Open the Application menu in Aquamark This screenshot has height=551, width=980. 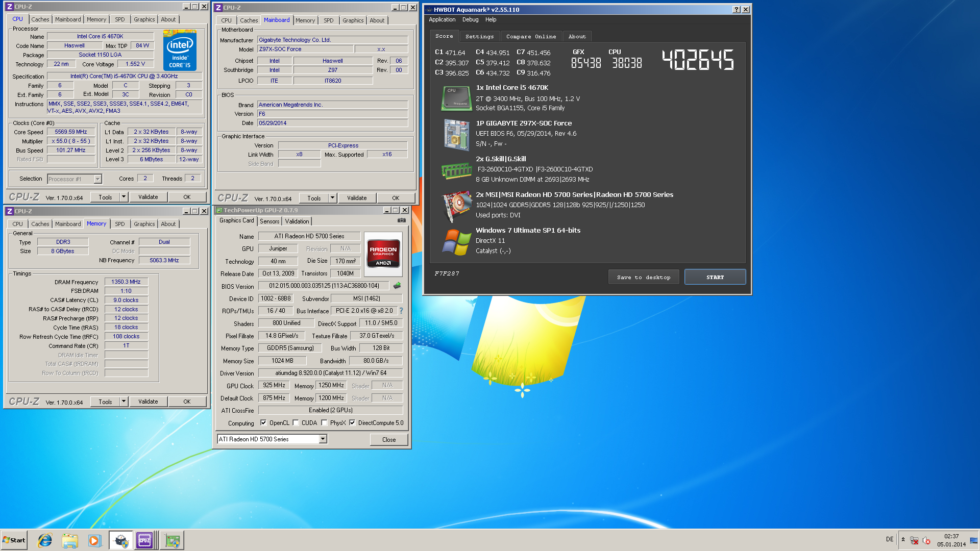tap(442, 20)
